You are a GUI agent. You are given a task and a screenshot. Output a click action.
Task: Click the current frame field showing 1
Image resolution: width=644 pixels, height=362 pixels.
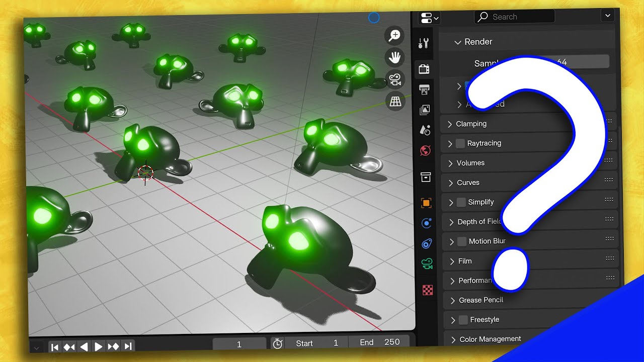239,344
